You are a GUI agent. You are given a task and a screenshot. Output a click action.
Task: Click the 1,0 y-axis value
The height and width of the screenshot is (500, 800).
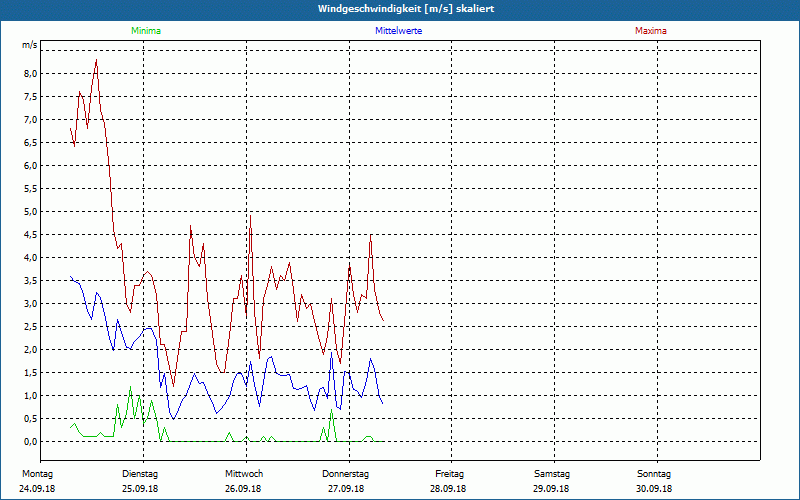pyautogui.click(x=31, y=395)
